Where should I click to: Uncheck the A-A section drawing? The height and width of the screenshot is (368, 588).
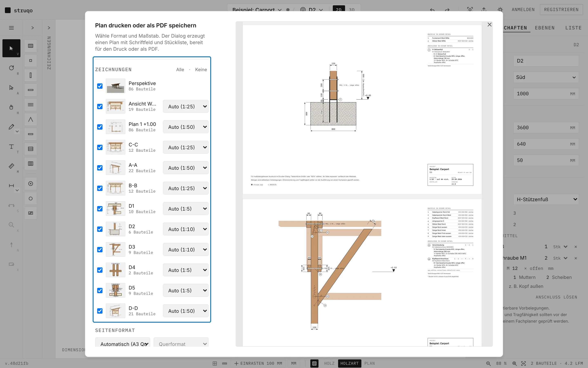pyautogui.click(x=100, y=168)
